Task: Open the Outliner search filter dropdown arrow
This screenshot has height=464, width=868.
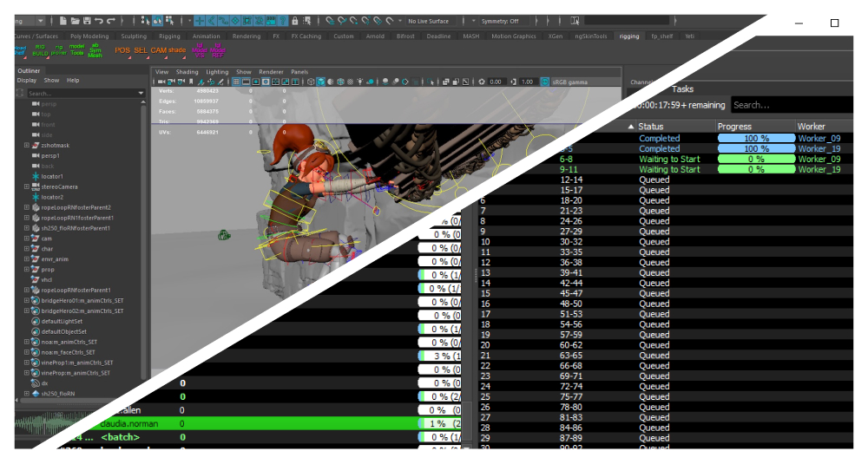Action: (141, 93)
